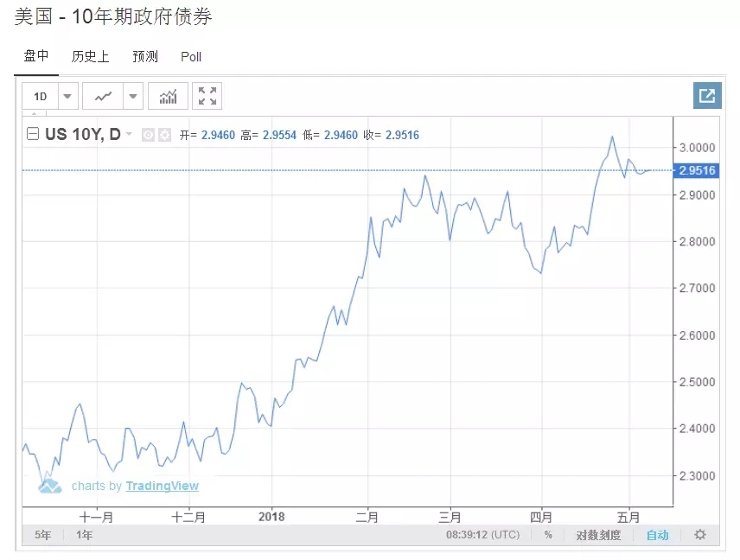Set the range to 5年
This screenshot has width=740, height=560.
click(x=42, y=535)
